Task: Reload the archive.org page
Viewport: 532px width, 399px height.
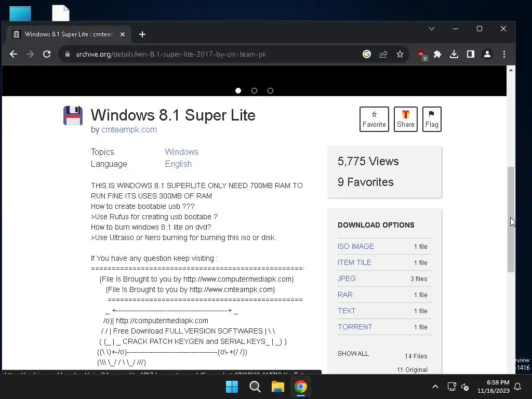Action: 47,54
